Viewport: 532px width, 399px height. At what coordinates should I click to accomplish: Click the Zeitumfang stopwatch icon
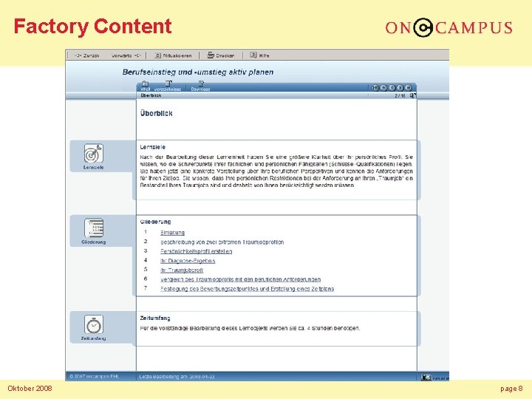pos(94,324)
